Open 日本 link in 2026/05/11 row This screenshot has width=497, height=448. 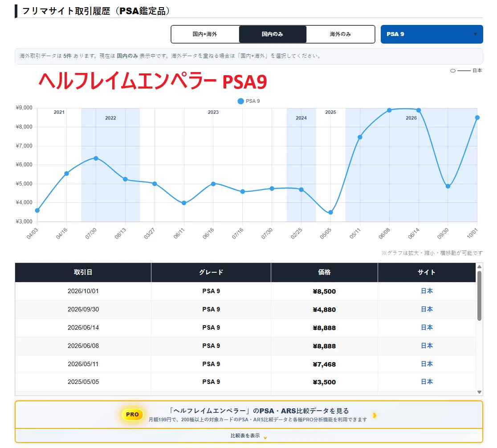click(x=427, y=364)
